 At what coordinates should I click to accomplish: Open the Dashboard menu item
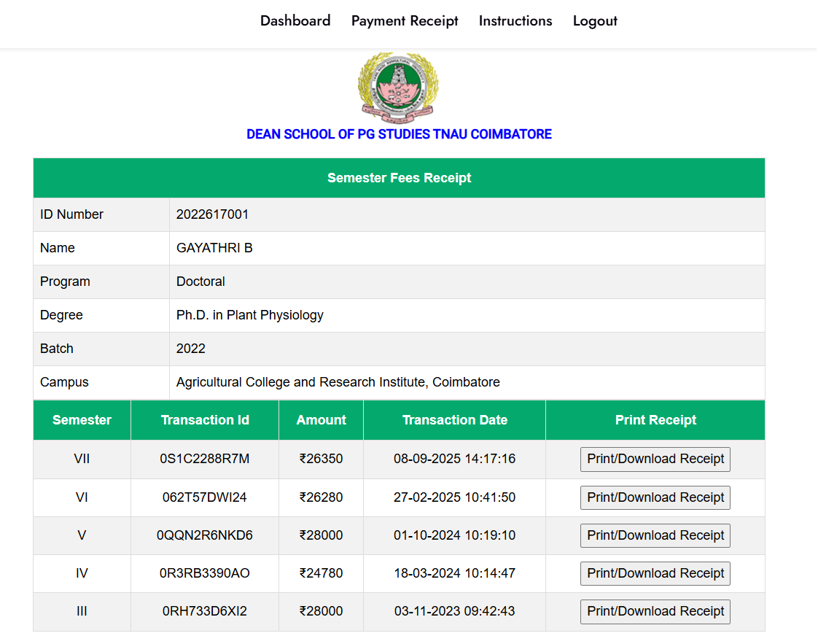click(x=295, y=21)
